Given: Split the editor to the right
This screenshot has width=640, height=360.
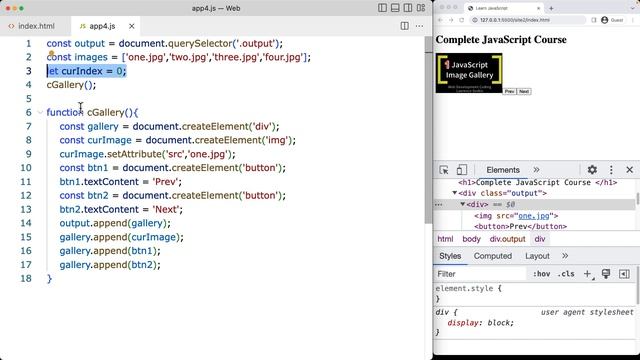Looking at the screenshot, I should pyautogui.click(x=404, y=26).
